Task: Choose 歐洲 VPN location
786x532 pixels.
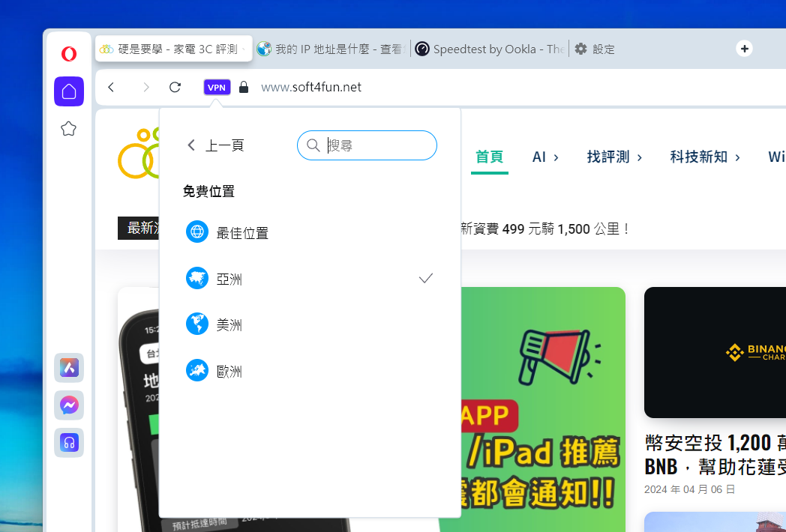Action: (229, 371)
